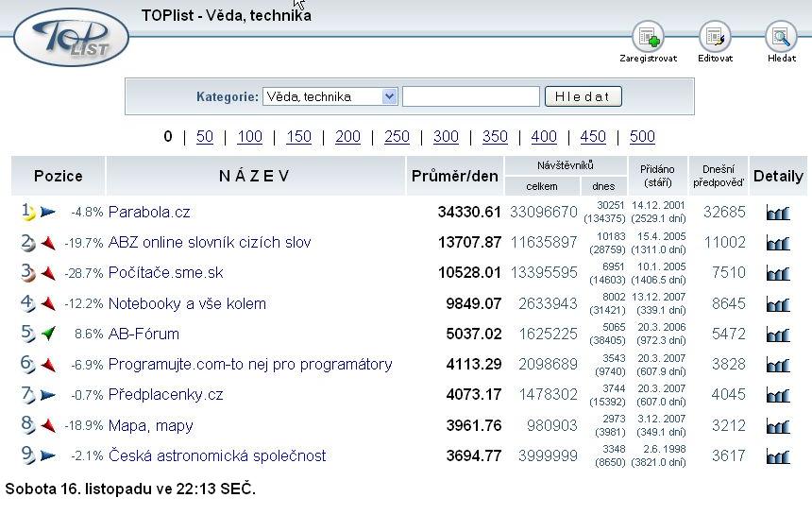Click the bronze position 3 medal icon

[28, 272]
